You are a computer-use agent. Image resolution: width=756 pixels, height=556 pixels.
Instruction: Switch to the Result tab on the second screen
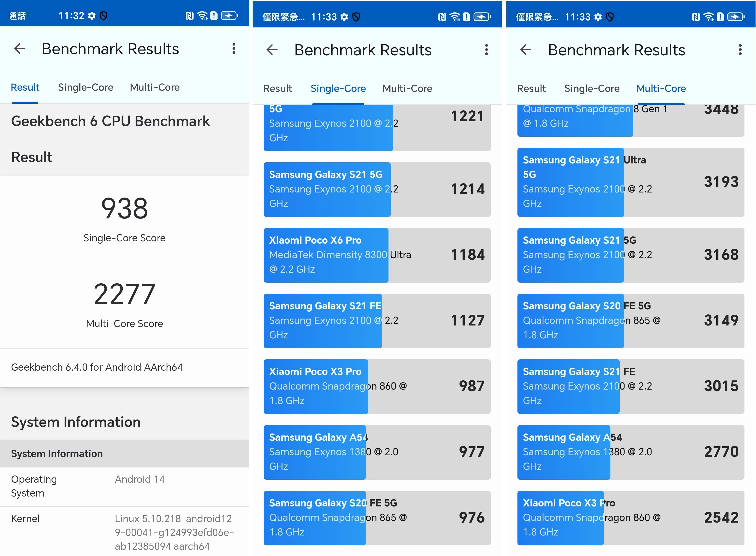click(x=278, y=88)
